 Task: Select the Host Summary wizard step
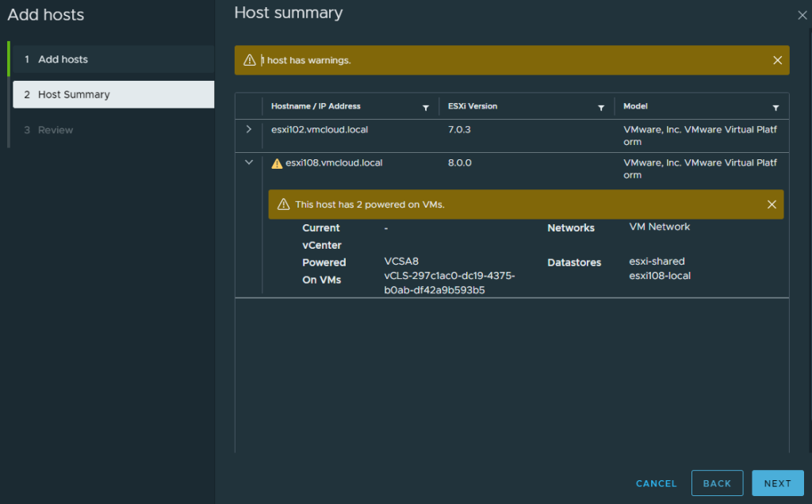(74, 94)
